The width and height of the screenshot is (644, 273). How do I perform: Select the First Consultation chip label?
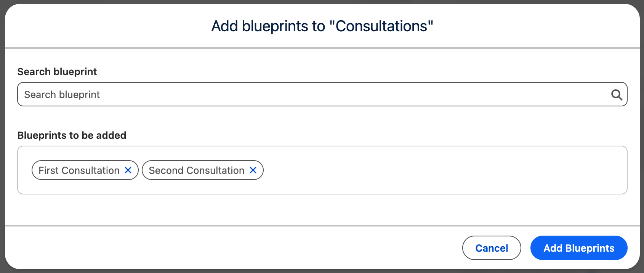point(79,170)
